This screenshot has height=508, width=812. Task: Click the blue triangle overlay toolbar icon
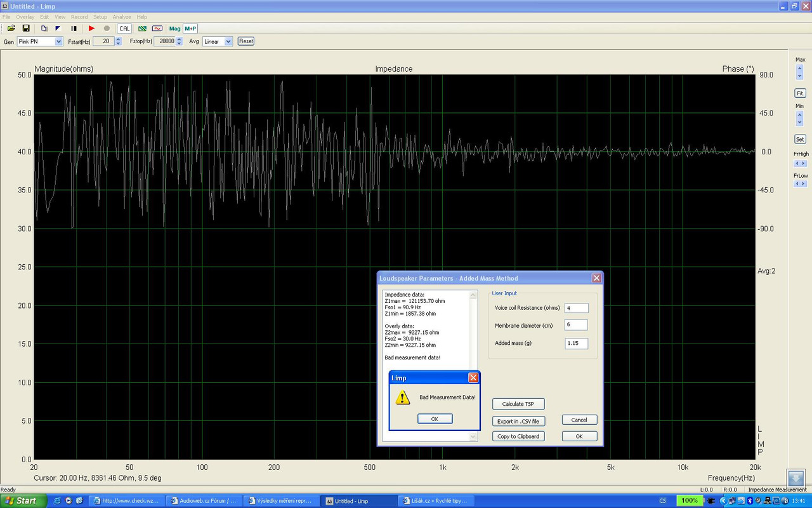pyautogui.click(x=58, y=28)
